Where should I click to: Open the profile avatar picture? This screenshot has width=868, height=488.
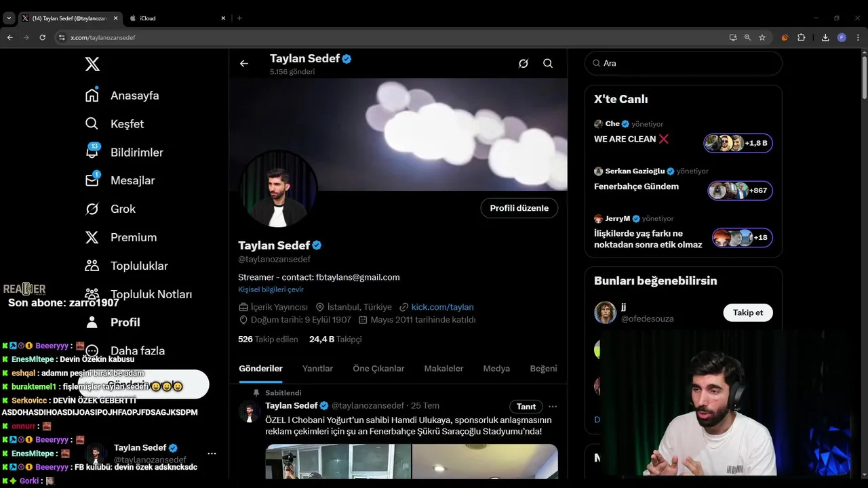click(x=278, y=189)
